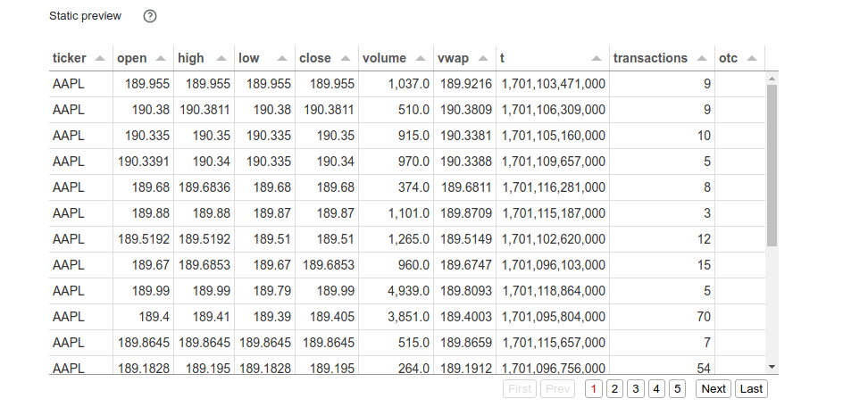Click the Next page button
Screen dimensions: 868x407
click(714, 388)
